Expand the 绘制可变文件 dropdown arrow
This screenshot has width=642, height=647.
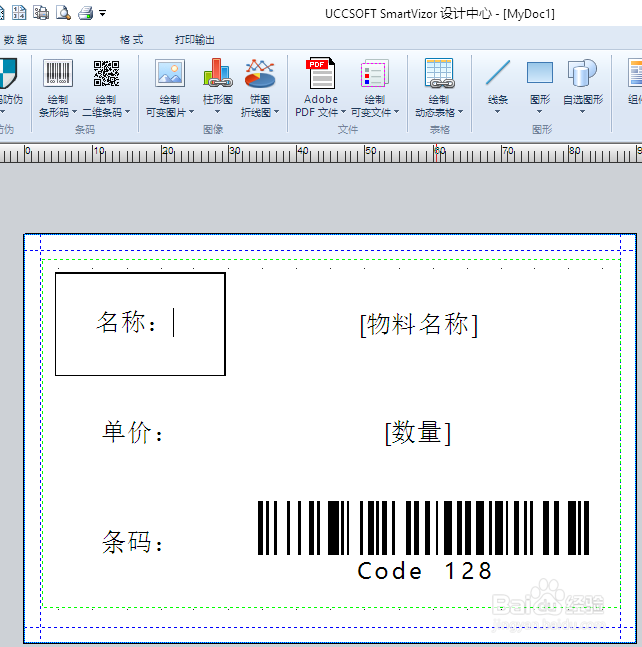click(x=397, y=112)
